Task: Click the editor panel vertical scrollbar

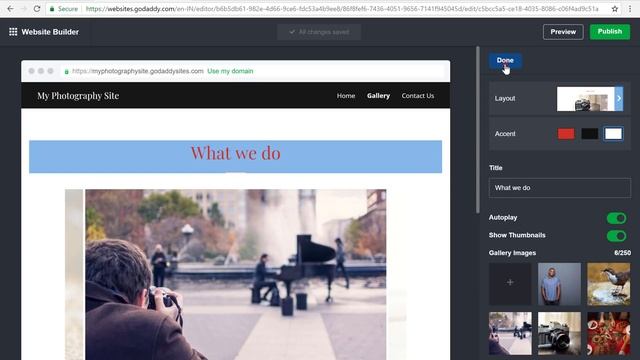Action: (478, 130)
